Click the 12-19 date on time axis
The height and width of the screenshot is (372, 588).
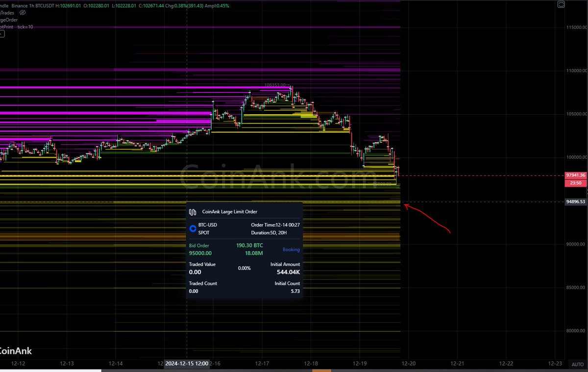point(360,364)
